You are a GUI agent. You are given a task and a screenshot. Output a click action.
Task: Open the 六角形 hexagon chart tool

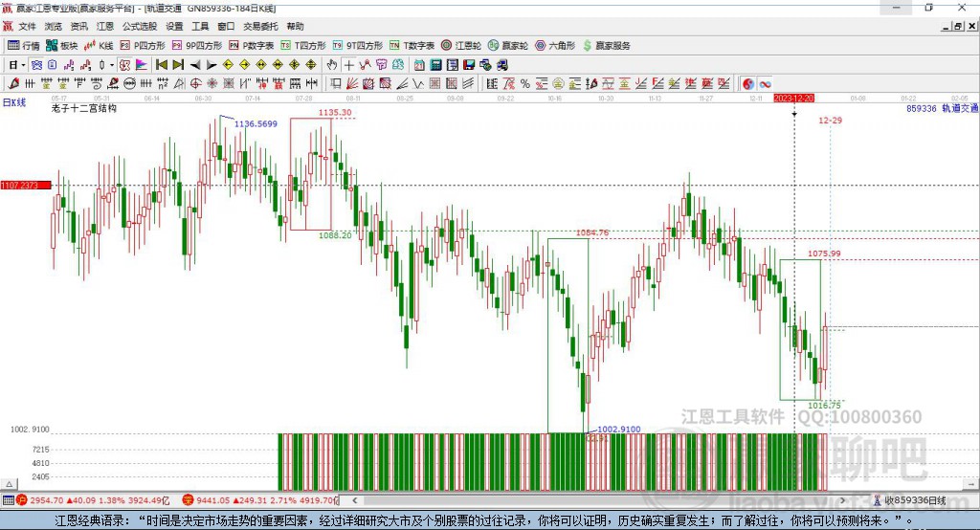[555, 45]
